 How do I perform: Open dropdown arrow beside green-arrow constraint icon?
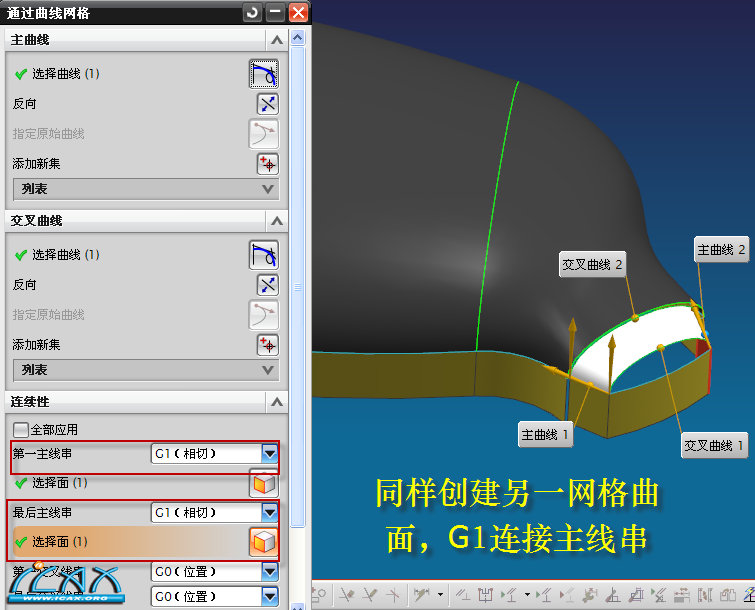point(527,595)
